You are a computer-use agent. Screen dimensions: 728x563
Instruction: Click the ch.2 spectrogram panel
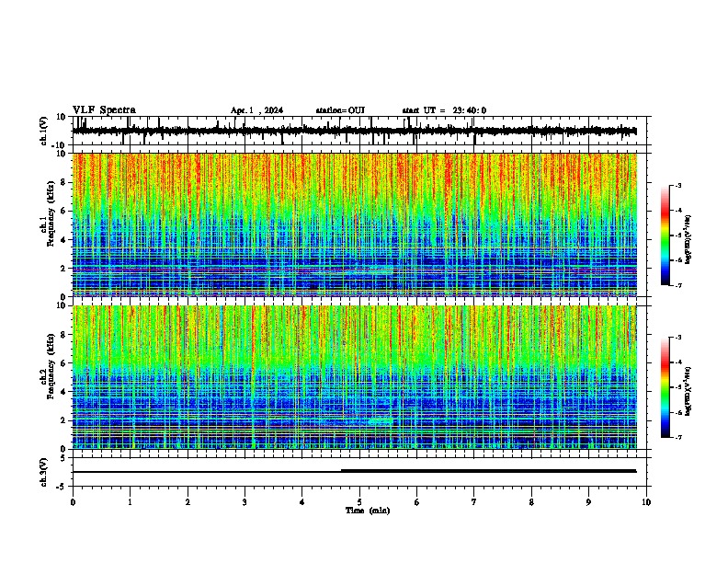[354, 377]
